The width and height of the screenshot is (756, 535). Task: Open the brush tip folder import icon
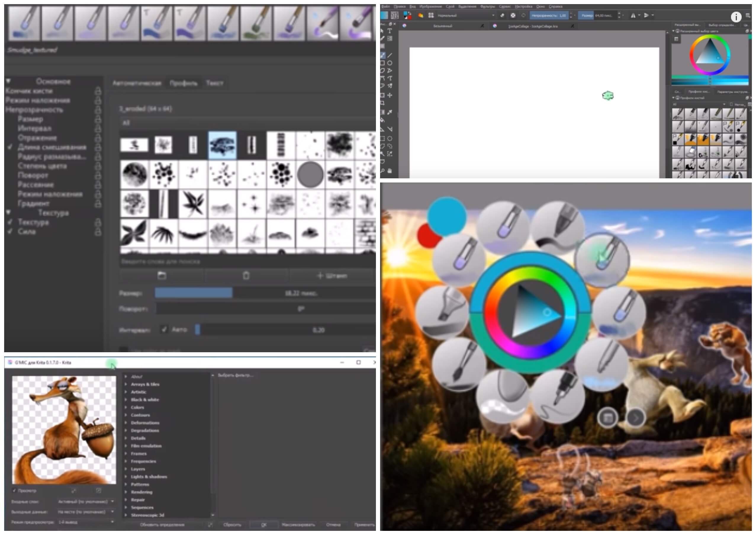pos(161,275)
